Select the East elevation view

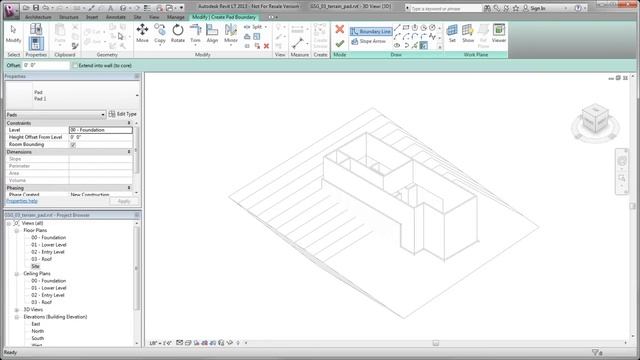36,324
